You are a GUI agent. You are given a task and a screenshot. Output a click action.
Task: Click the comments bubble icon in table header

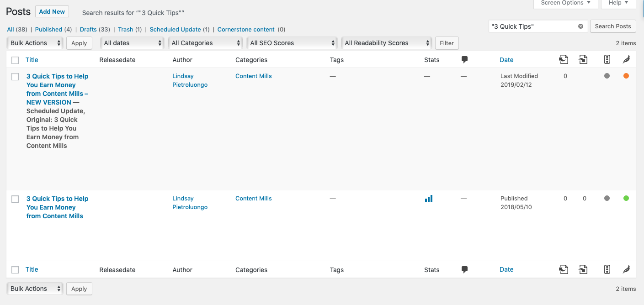(464, 60)
